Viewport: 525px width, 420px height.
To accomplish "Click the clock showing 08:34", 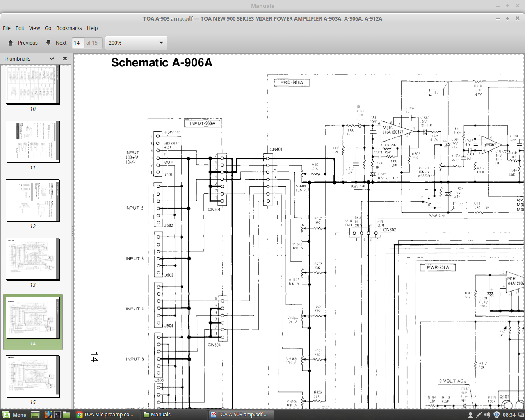I will point(509,415).
